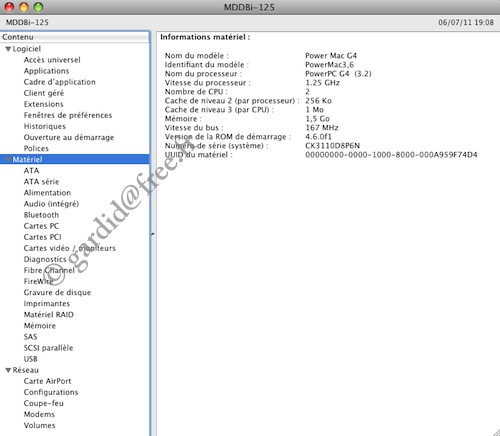
Task: Click the UUID value 00000000-0000-1000-8000-000A959F74D4
Action: click(391, 155)
